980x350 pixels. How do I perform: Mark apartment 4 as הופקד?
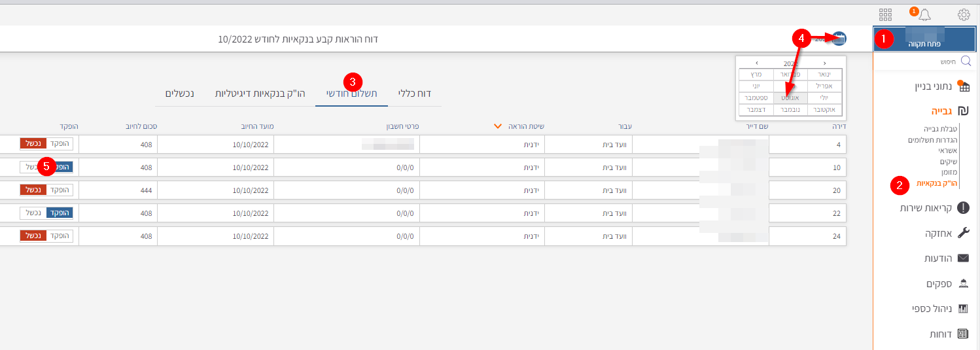[x=60, y=143]
